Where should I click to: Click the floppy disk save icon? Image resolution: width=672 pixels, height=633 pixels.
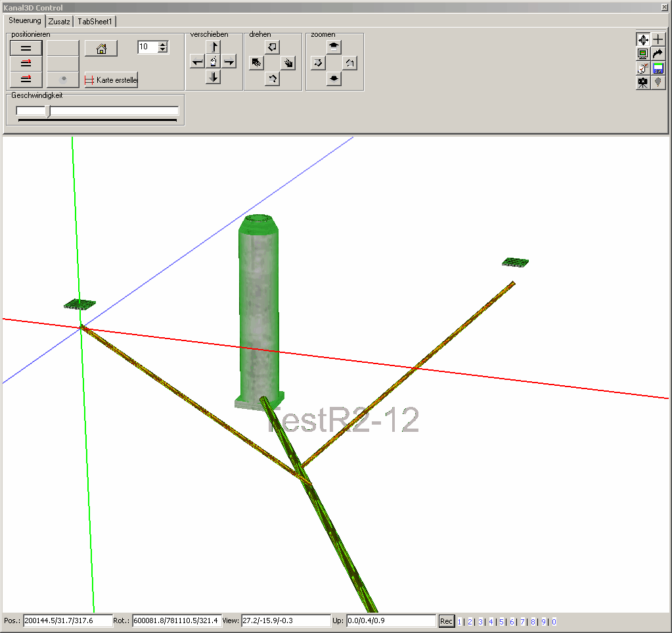pyautogui.click(x=658, y=68)
